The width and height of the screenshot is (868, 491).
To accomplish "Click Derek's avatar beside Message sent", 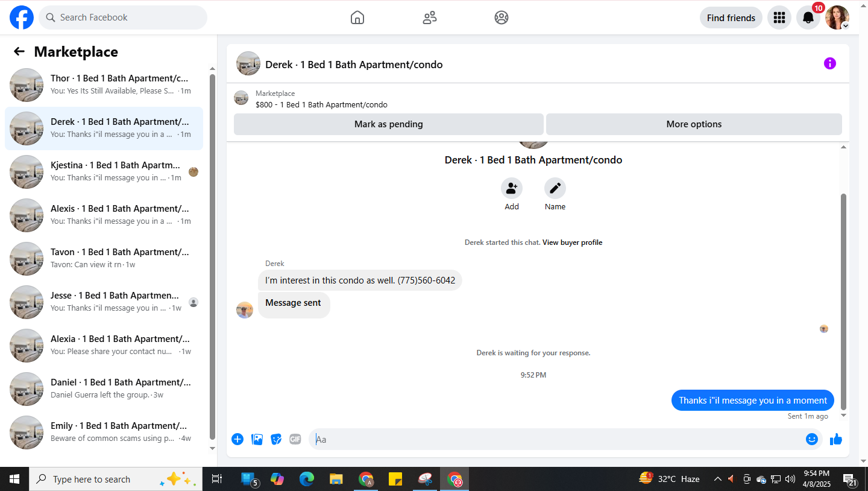I will click(x=245, y=310).
